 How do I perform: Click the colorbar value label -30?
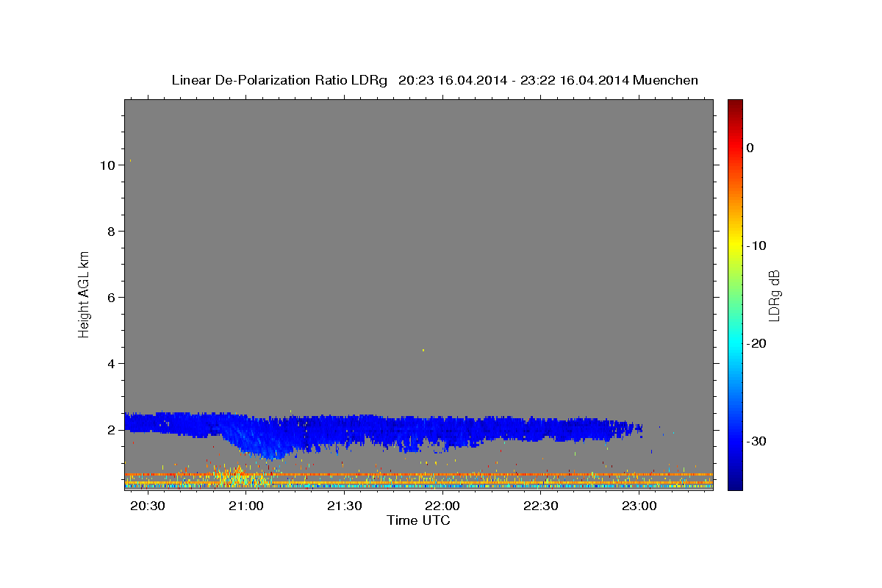pyautogui.click(x=756, y=441)
